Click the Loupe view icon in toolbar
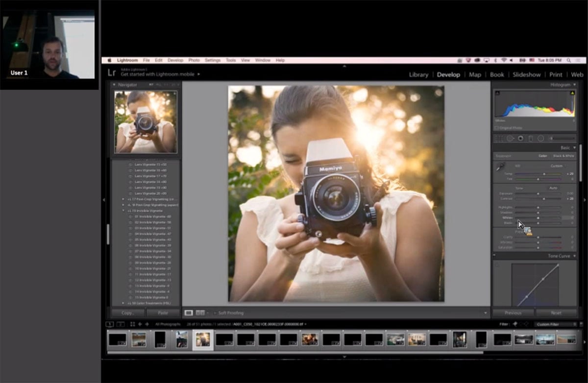Screen dimensions: 588x383 pos(189,312)
